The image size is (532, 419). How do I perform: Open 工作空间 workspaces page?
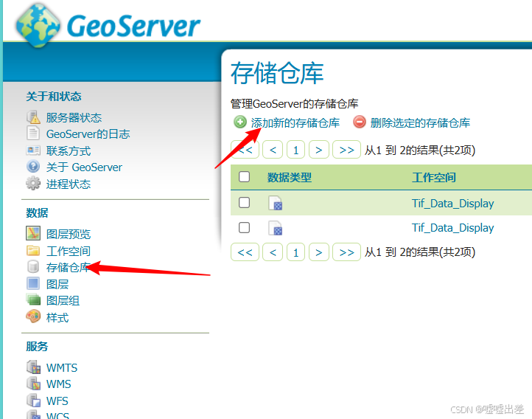(69, 251)
